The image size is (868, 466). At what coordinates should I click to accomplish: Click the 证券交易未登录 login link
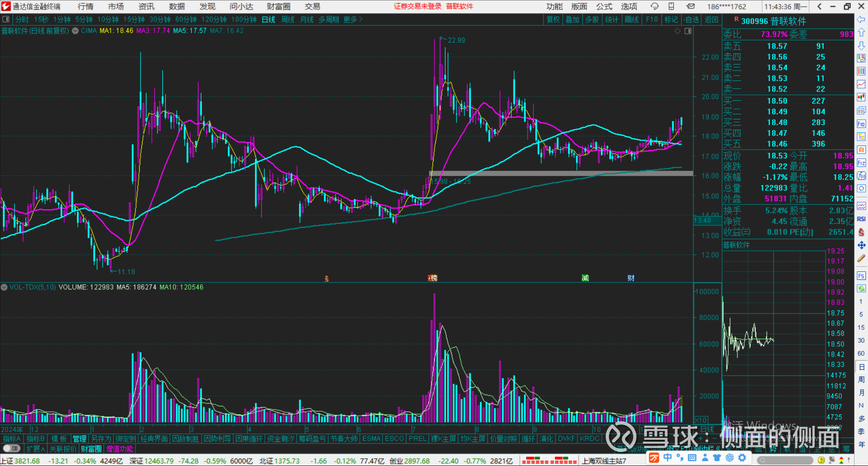pos(417,6)
